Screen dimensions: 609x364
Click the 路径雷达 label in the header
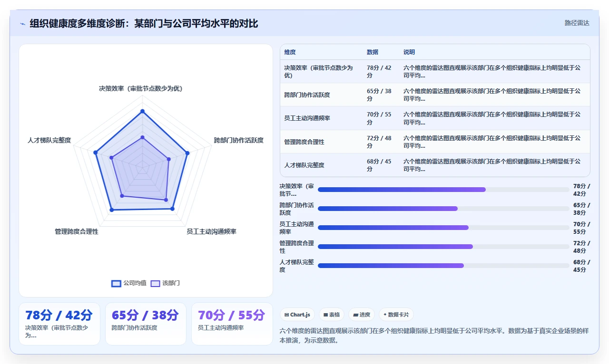coord(577,23)
